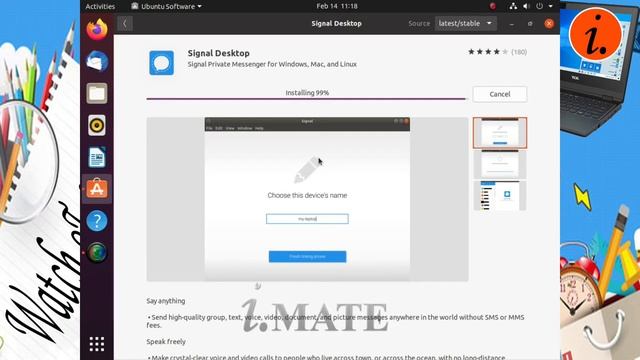The height and width of the screenshot is (360, 640).
Task: Open the volume icon in top bar
Action: (526, 6)
